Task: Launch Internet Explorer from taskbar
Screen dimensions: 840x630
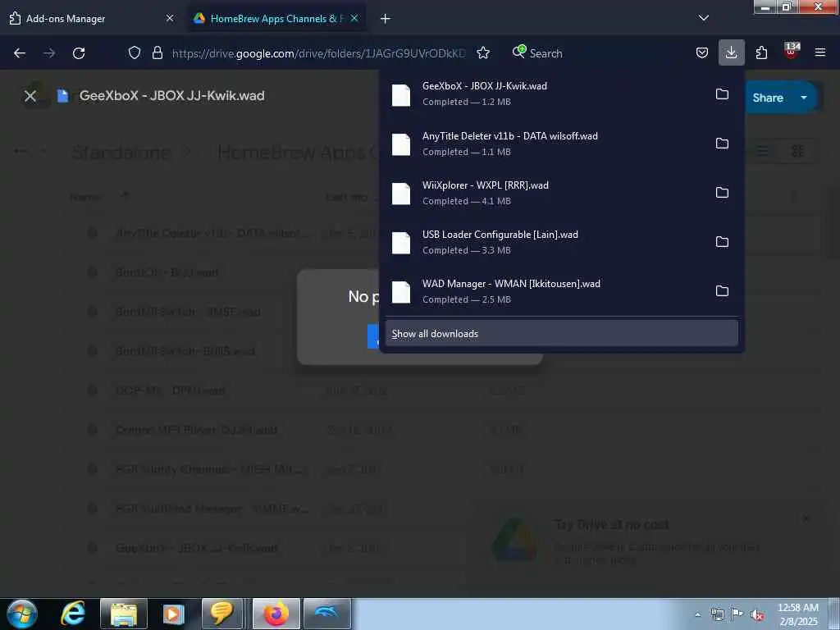Action: pyautogui.click(x=73, y=614)
